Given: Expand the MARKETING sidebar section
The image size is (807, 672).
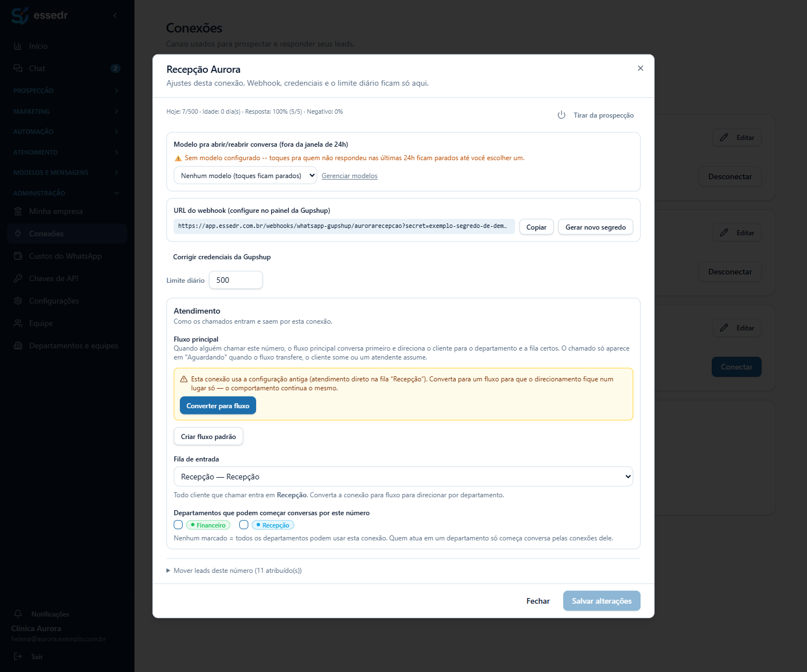Looking at the screenshot, I should [67, 111].
